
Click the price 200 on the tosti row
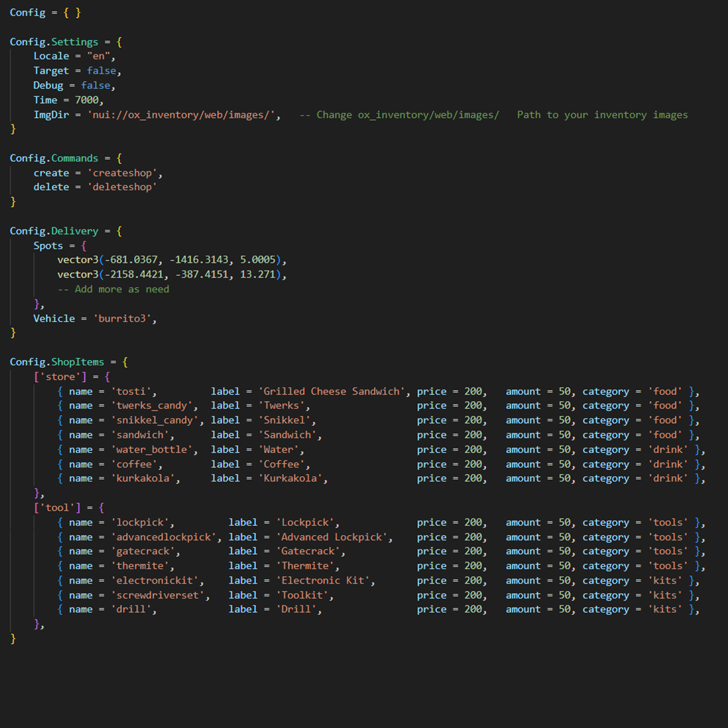pyautogui.click(x=473, y=392)
